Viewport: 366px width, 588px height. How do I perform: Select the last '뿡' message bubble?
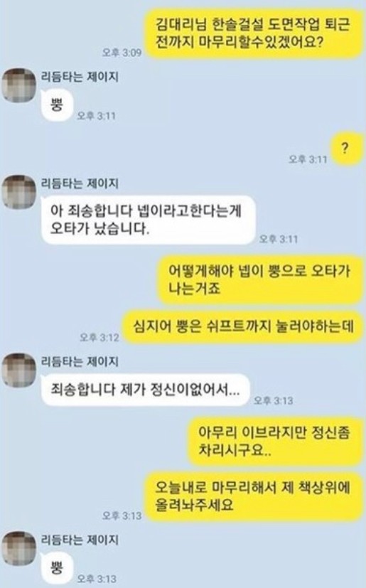[57, 569]
